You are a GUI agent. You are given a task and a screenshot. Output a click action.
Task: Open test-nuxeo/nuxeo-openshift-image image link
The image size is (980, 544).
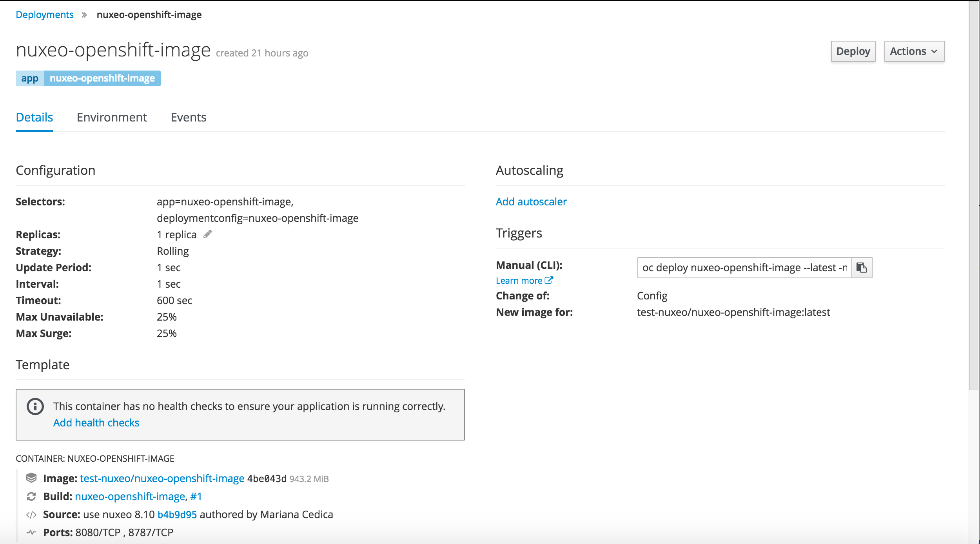162,478
